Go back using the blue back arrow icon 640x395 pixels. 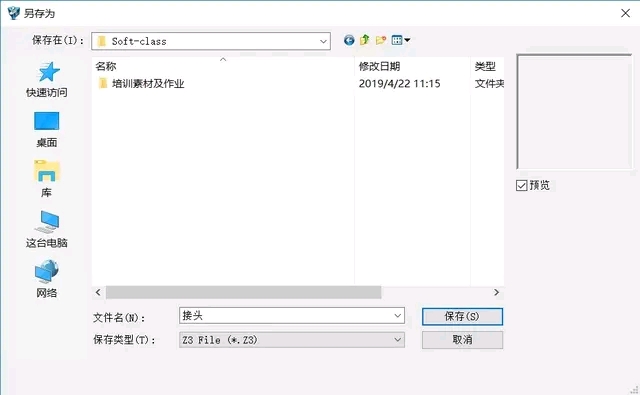pyautogui.click(x=349, y=40)
